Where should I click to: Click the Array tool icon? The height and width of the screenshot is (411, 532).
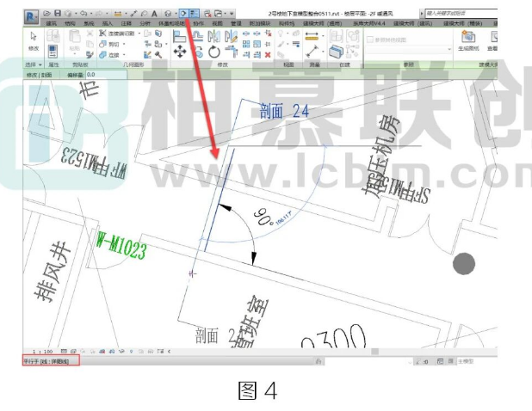tap(246, 44)
